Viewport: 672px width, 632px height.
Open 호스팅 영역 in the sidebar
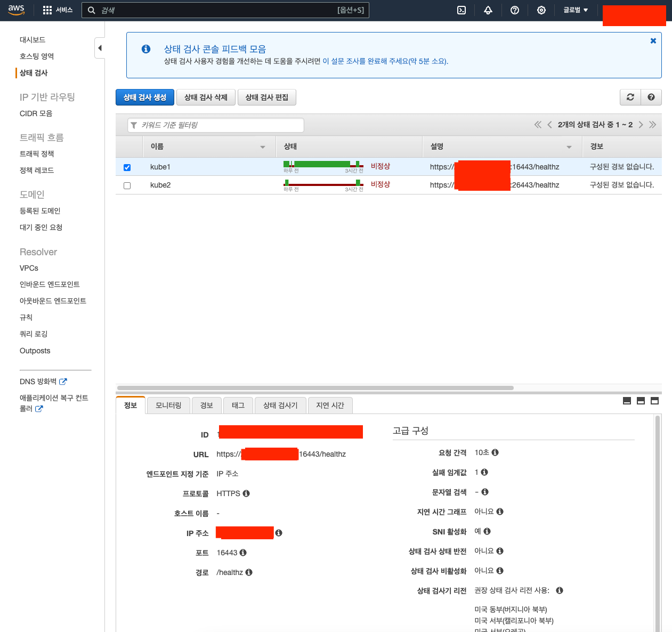(37, 56)
